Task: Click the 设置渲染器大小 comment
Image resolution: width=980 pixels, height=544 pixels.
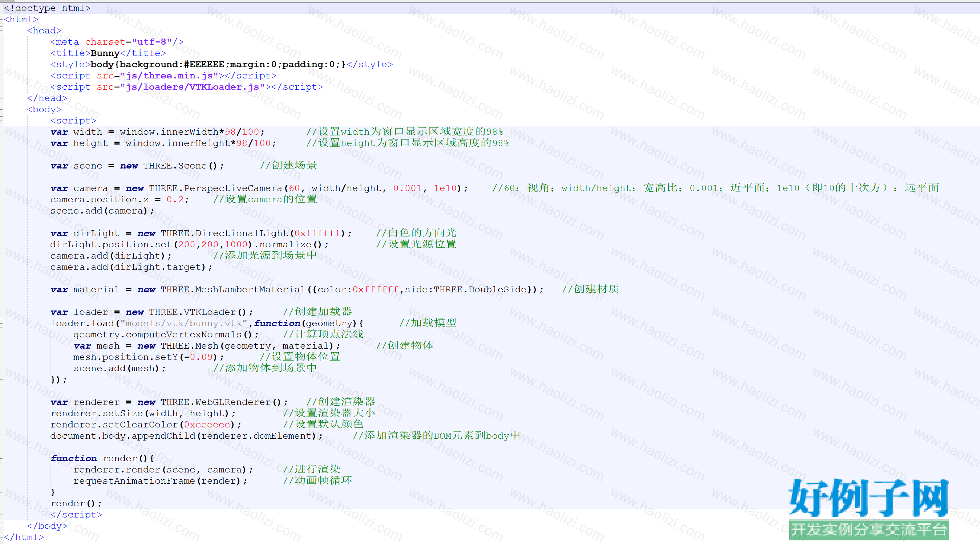Action: click(x=329, y=413)
